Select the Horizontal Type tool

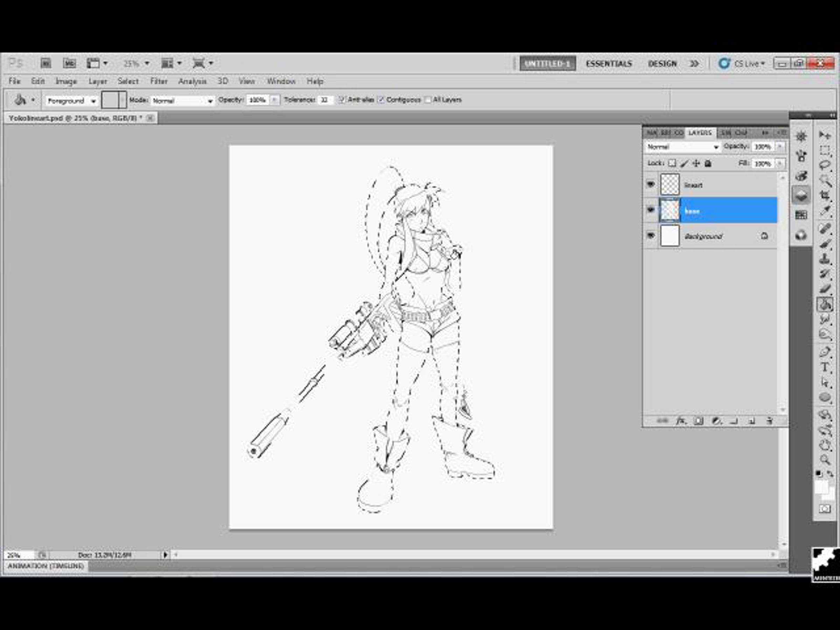tap(825, 367)
